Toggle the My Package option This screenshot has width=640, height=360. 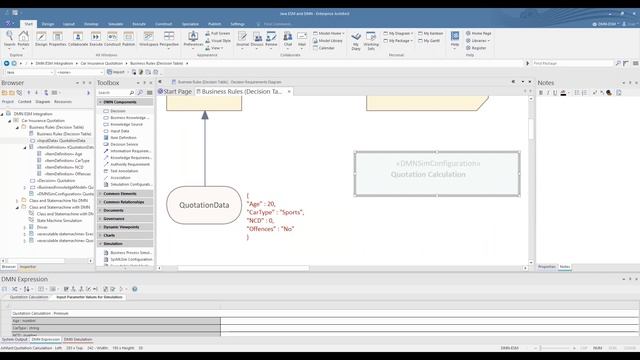click(x=398, y=40)
